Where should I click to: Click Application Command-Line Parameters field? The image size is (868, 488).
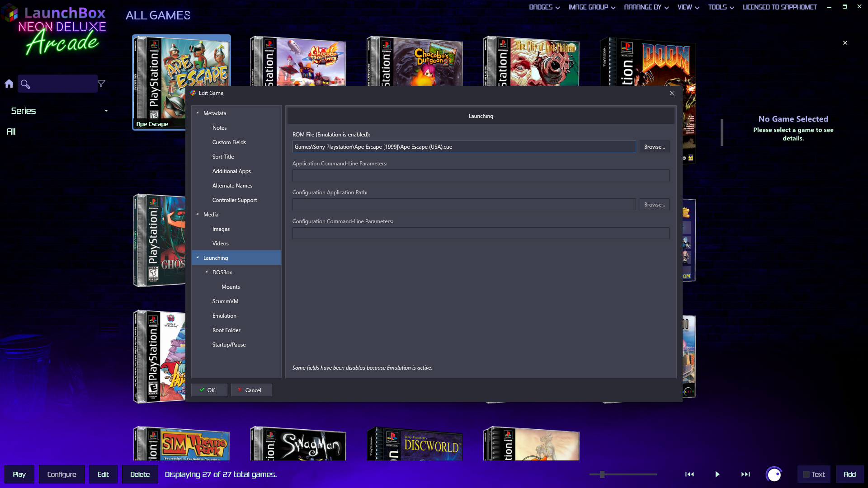click(x=481, y=175)
